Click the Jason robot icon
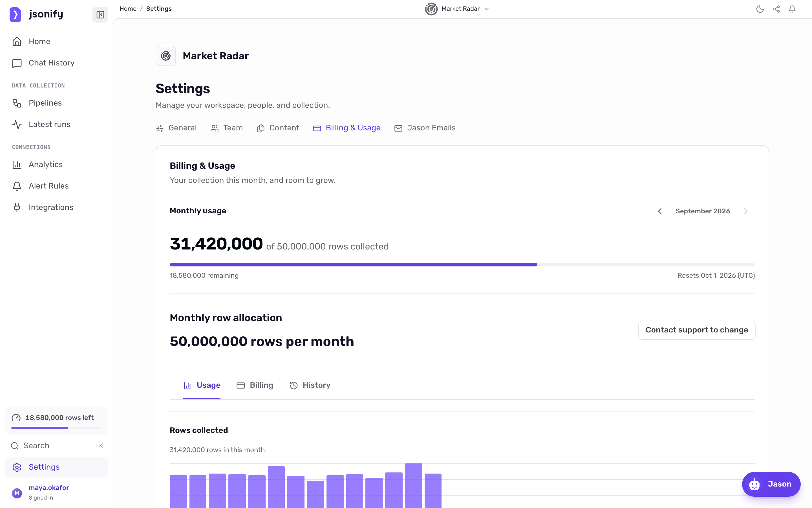Image resolution: width=812 pixels, height=508 pixels. tap(754, 484)
